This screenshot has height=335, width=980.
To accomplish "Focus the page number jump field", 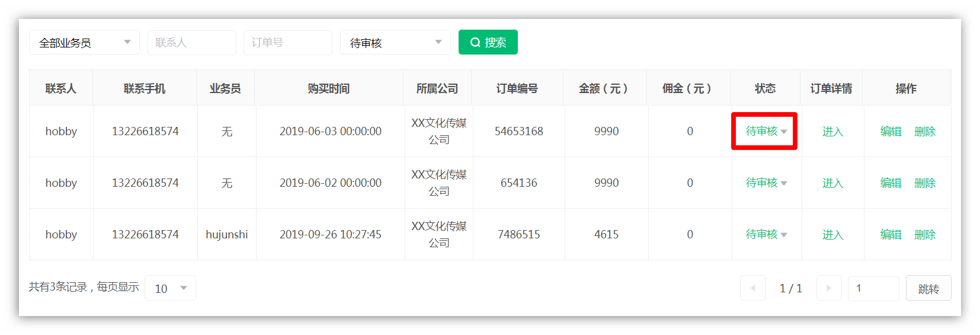I will coord(873,288).
